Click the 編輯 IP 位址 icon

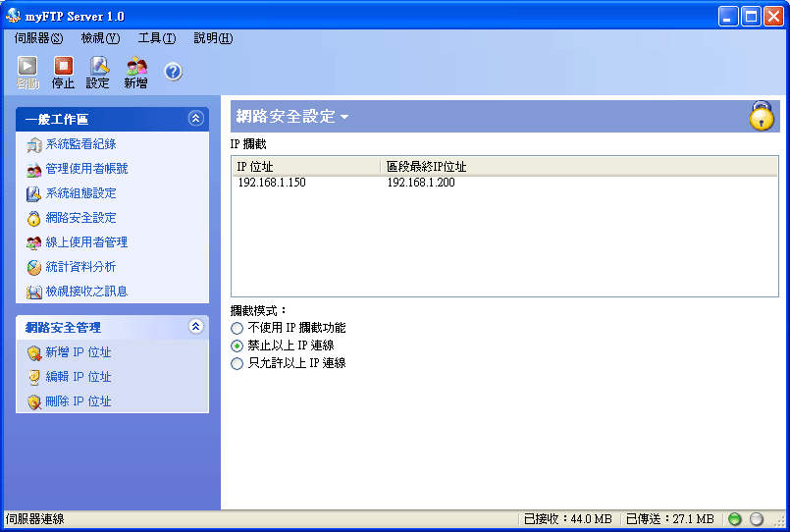(34, 377)
